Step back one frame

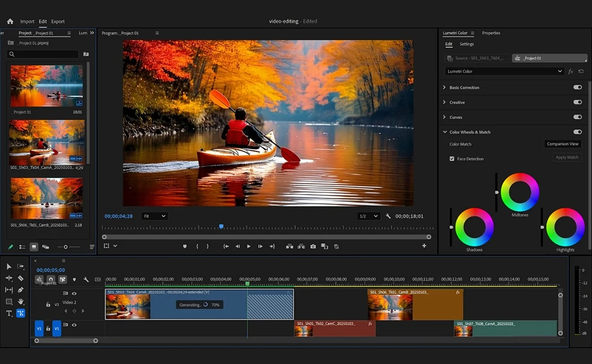[237, 246]
